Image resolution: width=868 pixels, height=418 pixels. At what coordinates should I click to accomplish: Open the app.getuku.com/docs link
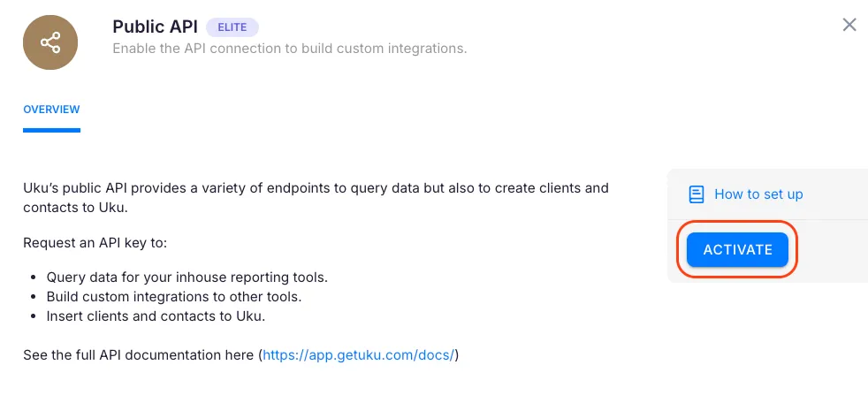[x=359, y=355]
